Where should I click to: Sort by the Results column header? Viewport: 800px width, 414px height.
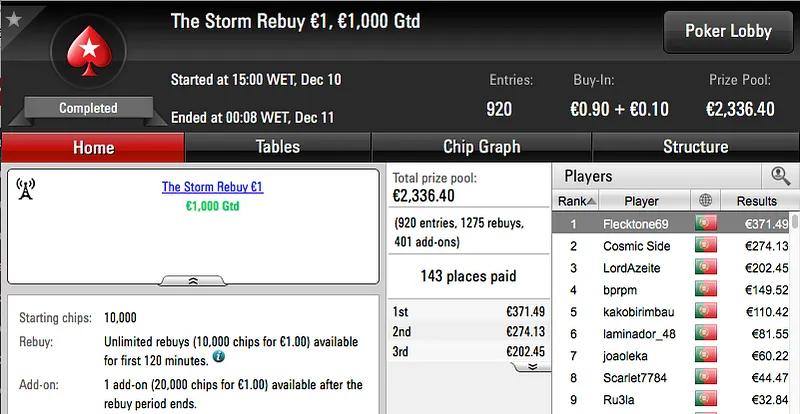coord(756,201)
